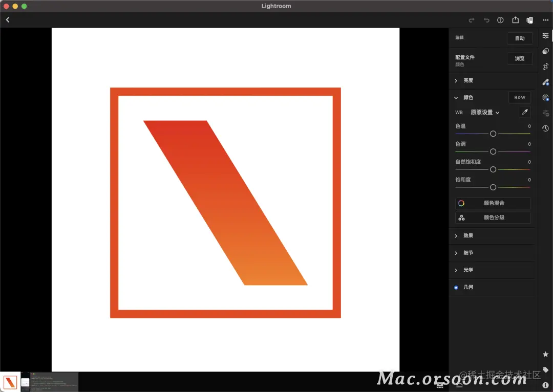
Task: Click the 浏览 browse profiles button
Action: tap(520, 58)
